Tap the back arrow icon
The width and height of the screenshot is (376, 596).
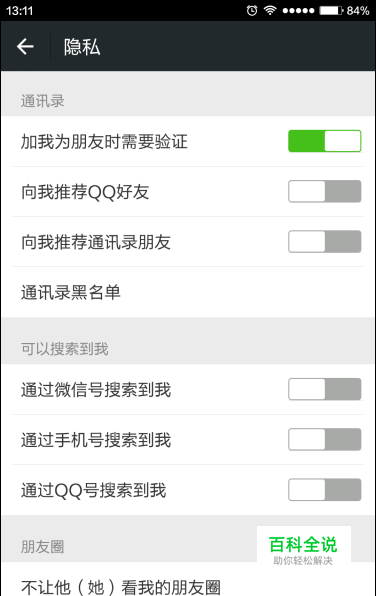tap(25, 46)
